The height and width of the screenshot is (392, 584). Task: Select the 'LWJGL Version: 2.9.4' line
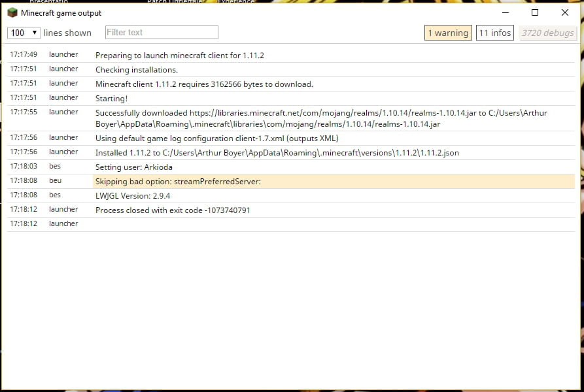(291, 196)
